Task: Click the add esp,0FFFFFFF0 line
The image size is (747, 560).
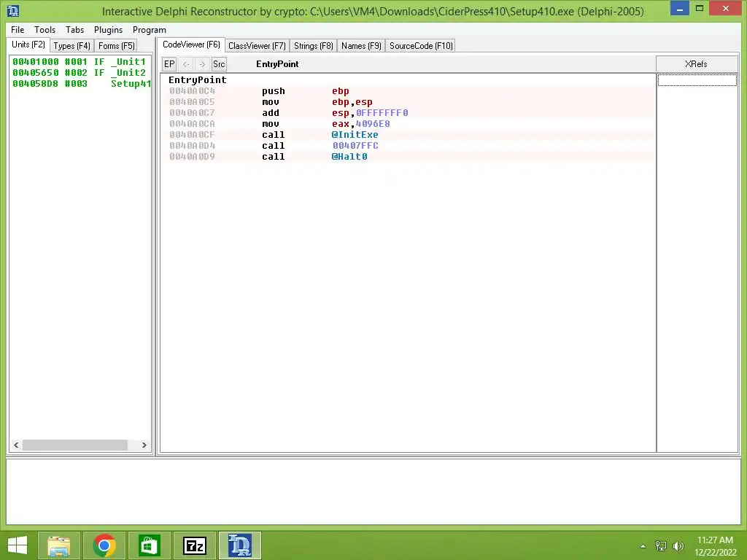Action: click(408, 113)
